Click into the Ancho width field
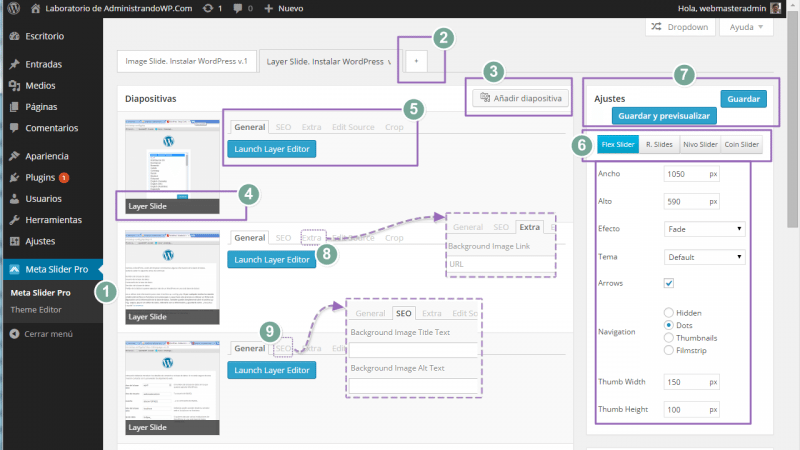The image size is (800, 450). pyautogui.click(x=691, y=174)
